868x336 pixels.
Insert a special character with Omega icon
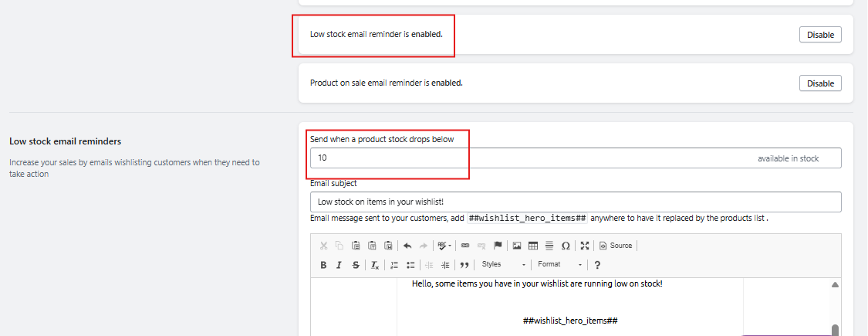566,246
